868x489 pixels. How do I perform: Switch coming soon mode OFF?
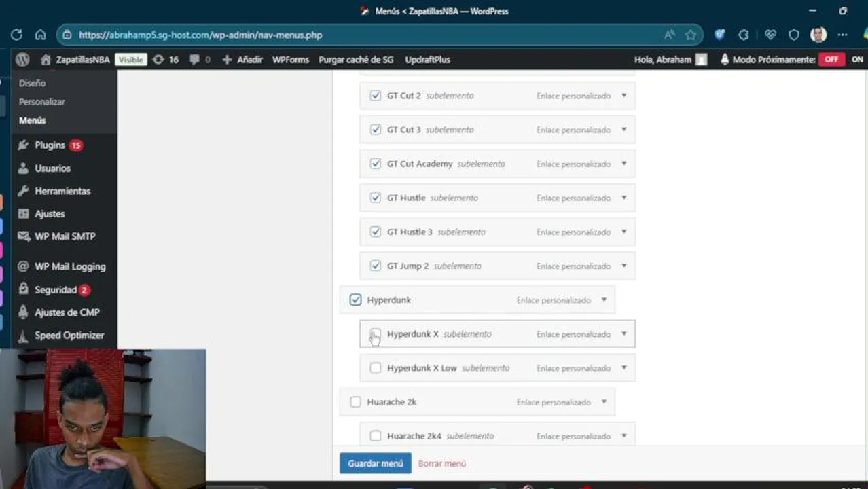pos(831,60)
